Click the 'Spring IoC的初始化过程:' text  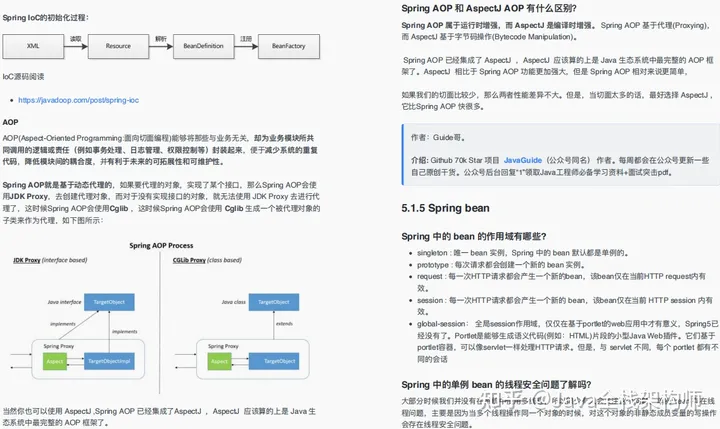45,17
